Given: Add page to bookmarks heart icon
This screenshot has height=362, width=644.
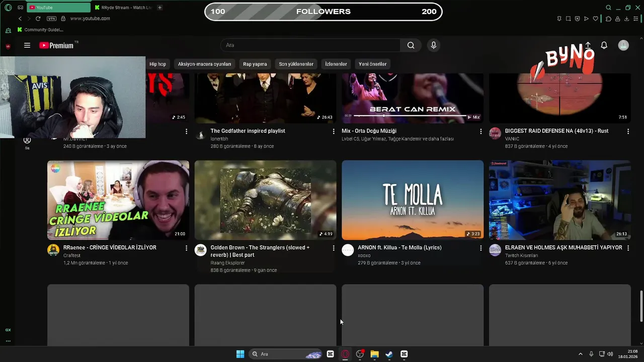Looking at the screenshot, I should (x=596, y=19).
